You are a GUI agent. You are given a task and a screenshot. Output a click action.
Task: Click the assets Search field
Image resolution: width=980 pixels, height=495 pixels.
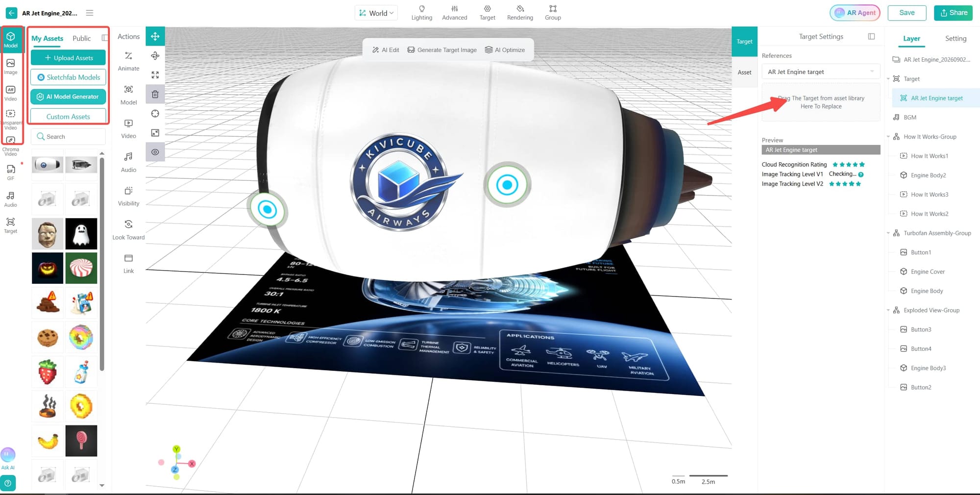[68, 137]
